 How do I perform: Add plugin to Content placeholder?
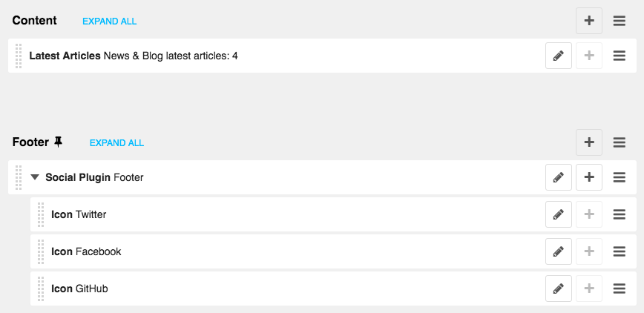589,21
